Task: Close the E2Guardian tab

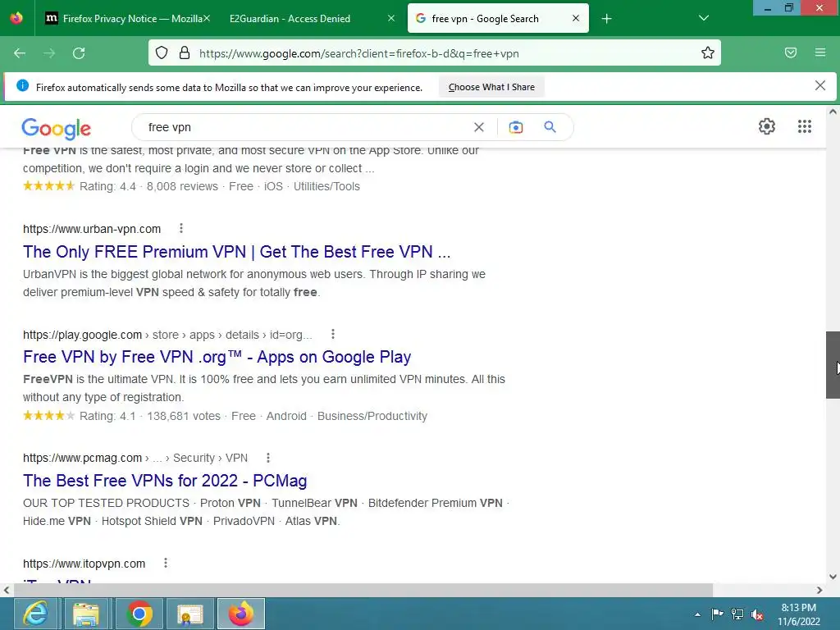Action: [391, 18]
